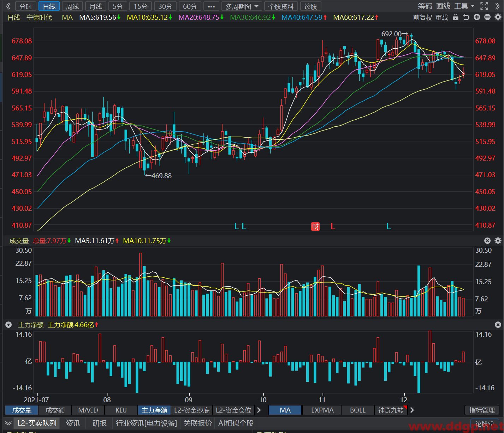
Task: Switch to 15分 period
Action: (141, 6)
